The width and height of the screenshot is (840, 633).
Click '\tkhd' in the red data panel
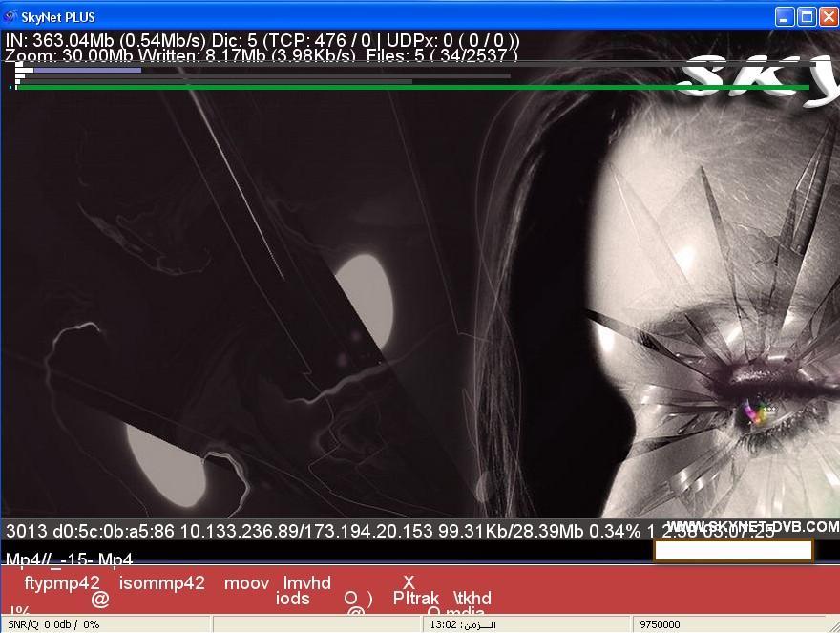pyautogui.click(x=472, y=599)
